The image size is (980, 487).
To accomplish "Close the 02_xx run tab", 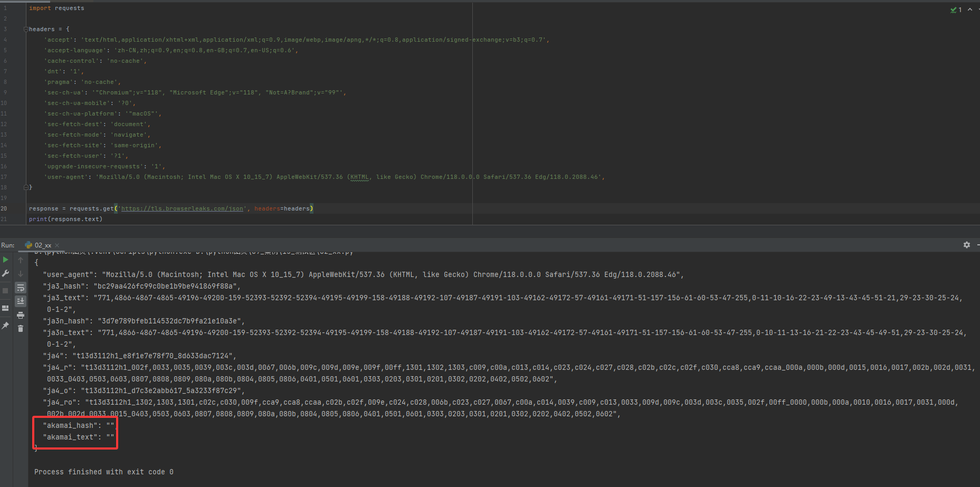I will click(57, 245).
